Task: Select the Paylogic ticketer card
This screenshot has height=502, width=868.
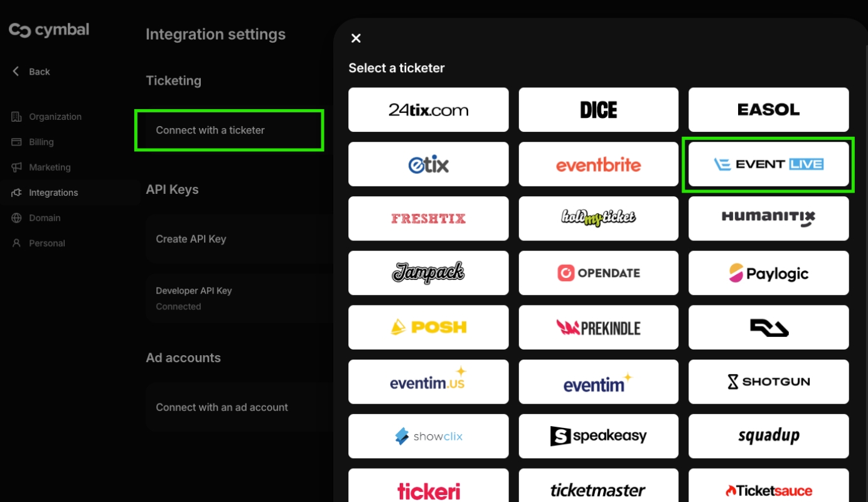Action: coord(768,273)
